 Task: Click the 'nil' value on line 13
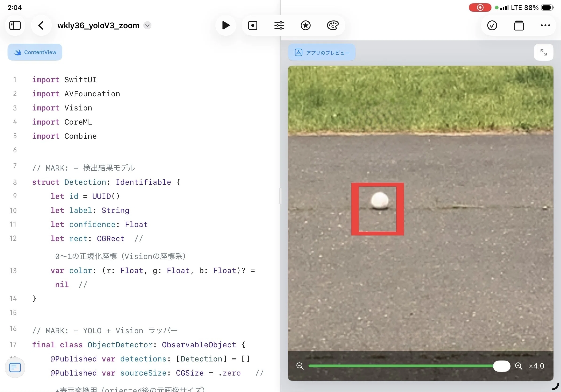(x=62, y=284)
